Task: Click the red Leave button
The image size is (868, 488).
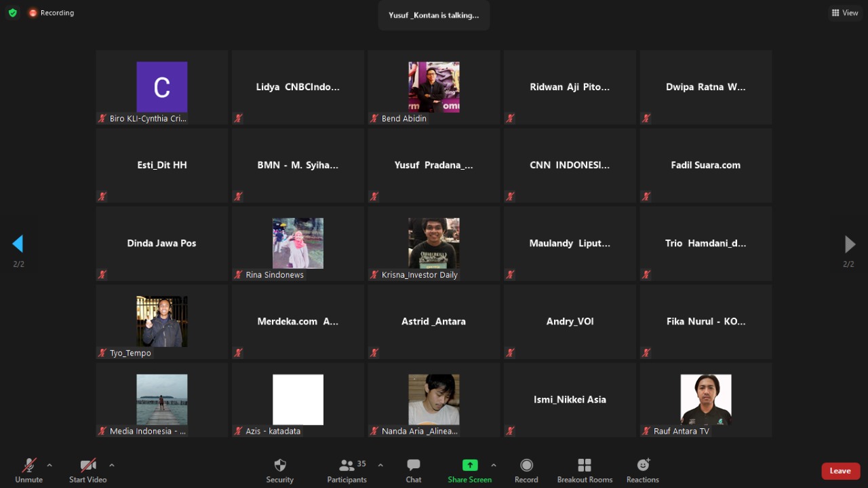Action: [x=840, y=471]
